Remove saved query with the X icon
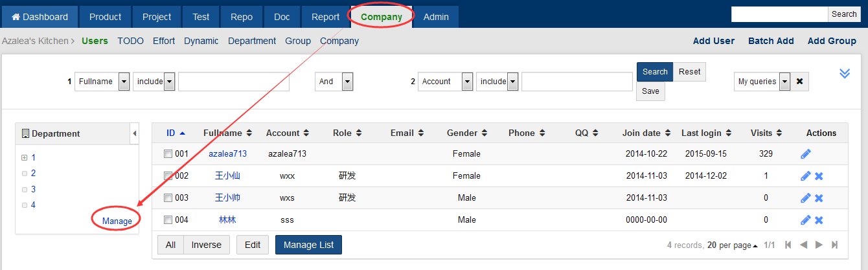This screenshot has width=868, height=270. pyautogui.click(x=799, y=82)
